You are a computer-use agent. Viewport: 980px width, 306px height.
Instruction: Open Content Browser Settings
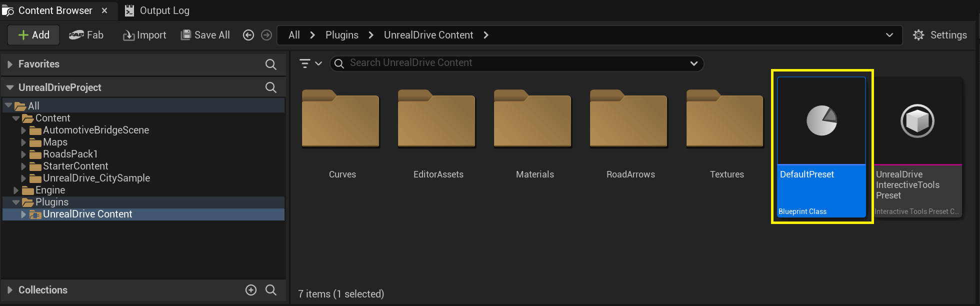(940, 35)
